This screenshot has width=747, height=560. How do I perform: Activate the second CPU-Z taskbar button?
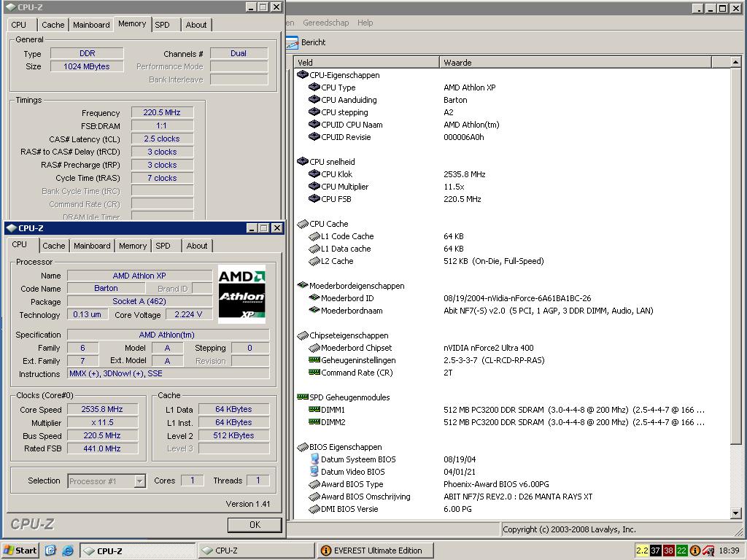[x=256, y=551]
